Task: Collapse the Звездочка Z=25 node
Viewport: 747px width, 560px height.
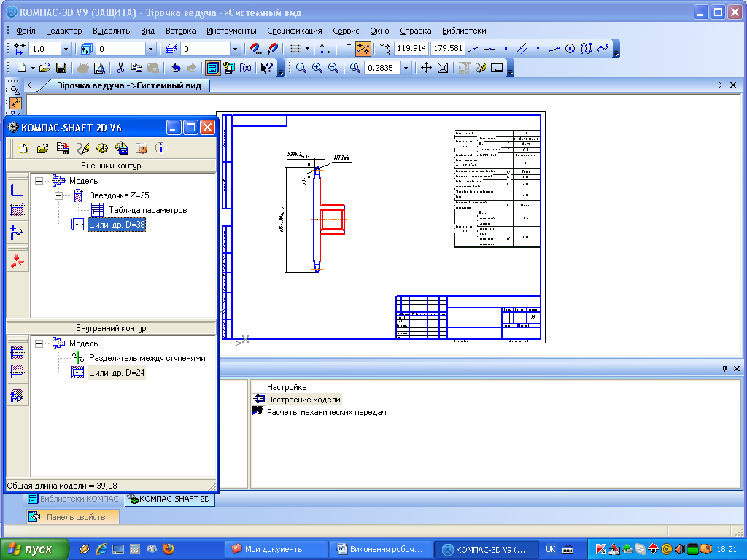Action: click(58, 195)
